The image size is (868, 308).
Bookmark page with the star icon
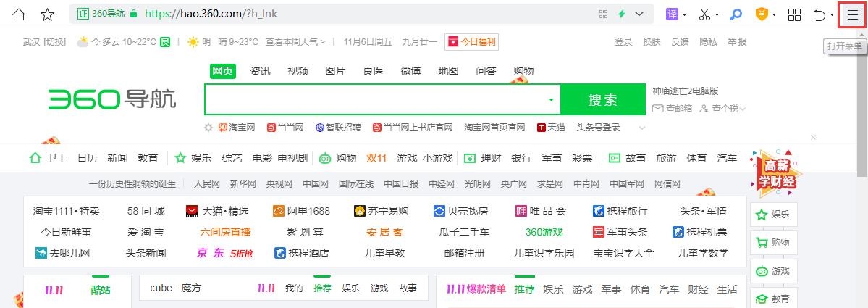pyautogui.click(x=48, y=14)
